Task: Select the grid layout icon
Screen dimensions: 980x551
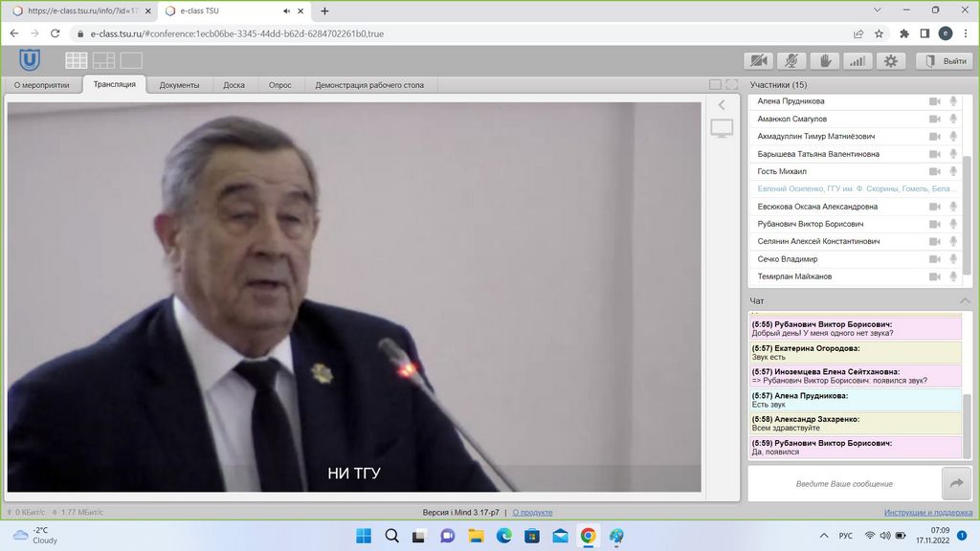Action: click(x=77, y=61)
